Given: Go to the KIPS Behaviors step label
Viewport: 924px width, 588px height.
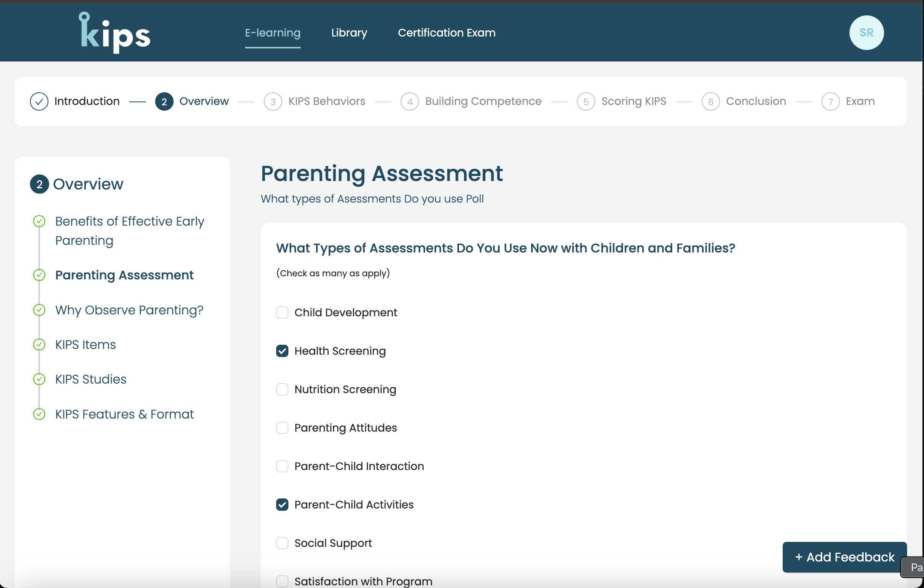Looking at the screenshot, I should [x=327, y=101].
